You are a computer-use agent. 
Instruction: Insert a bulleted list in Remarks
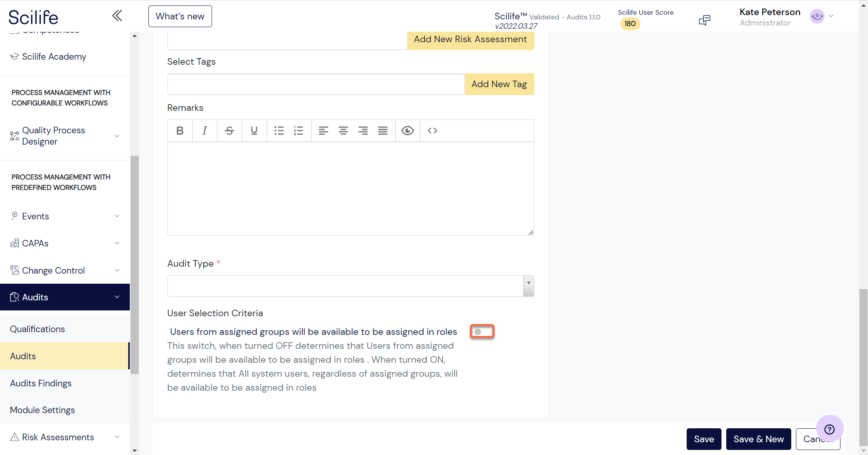click(279, 131)
